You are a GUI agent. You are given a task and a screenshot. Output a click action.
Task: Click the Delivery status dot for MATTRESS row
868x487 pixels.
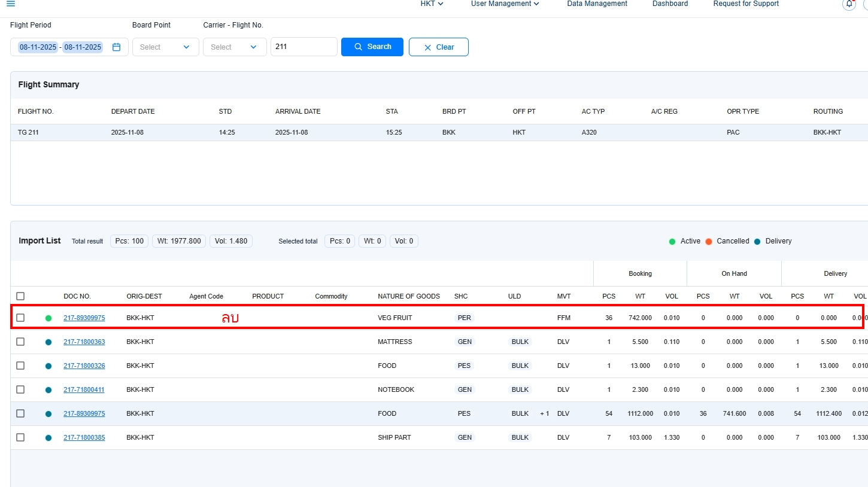tap(48, 342)
